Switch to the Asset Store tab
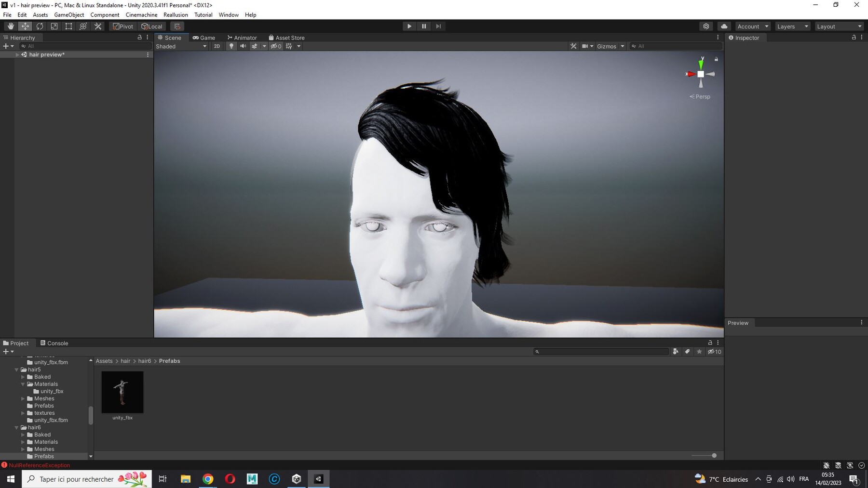The image size is (868, 488). pyautogui.click(x=286, y=38)
